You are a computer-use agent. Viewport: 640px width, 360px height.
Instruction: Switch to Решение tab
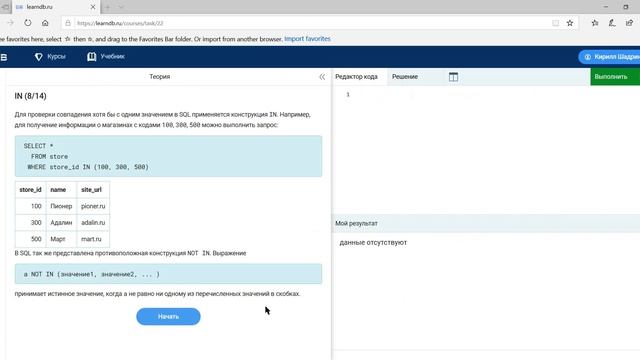[405, 77]
